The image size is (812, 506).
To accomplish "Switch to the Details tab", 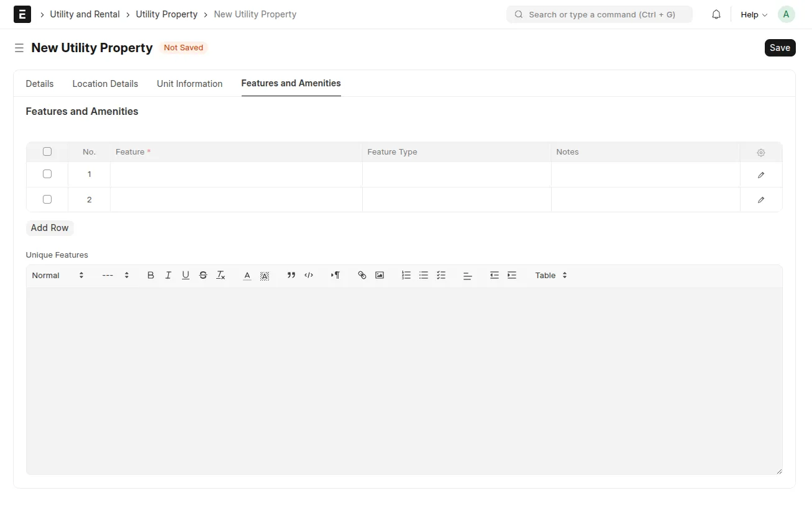I will [x=40, y=84].
